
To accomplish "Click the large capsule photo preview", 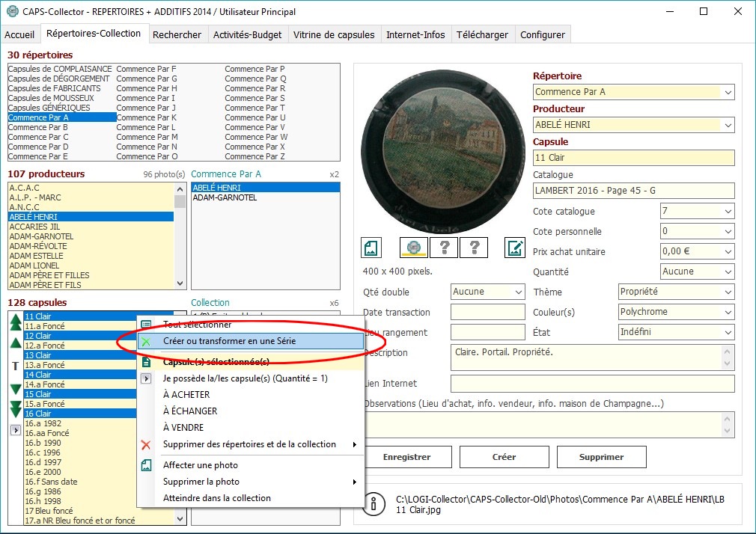I will (x=442, y=152).
